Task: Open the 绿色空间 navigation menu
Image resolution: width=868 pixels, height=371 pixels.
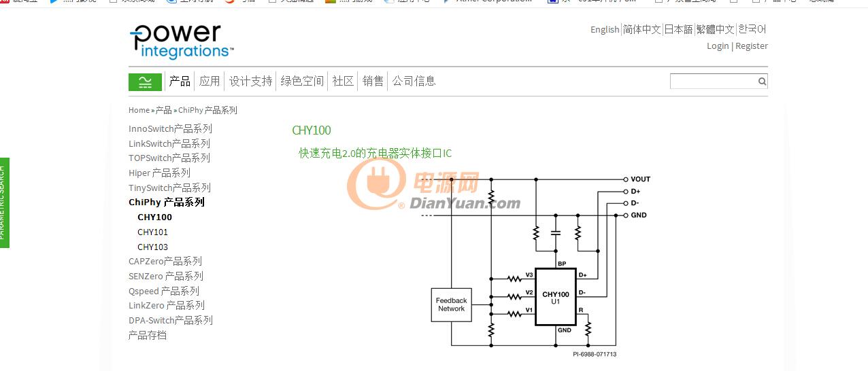Action: 302,82
